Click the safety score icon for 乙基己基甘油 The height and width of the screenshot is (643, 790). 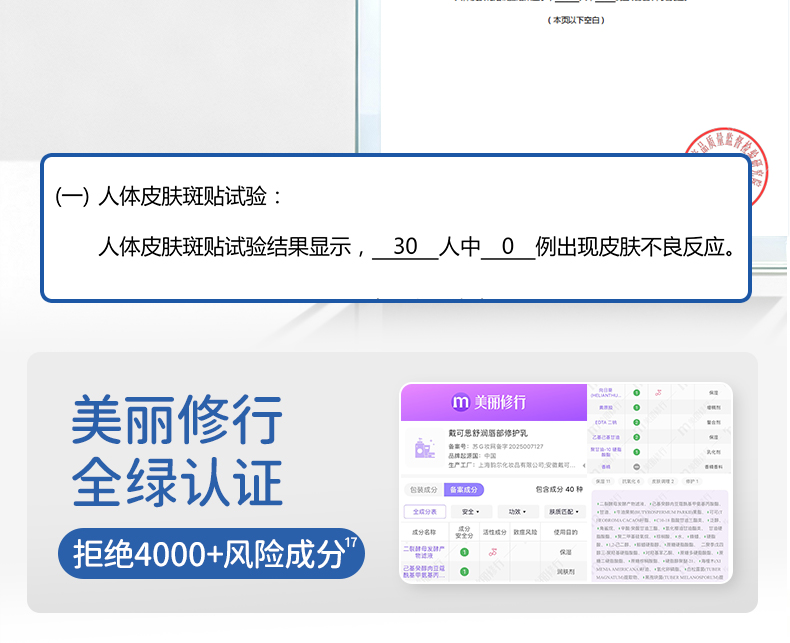tap(636, 437)
